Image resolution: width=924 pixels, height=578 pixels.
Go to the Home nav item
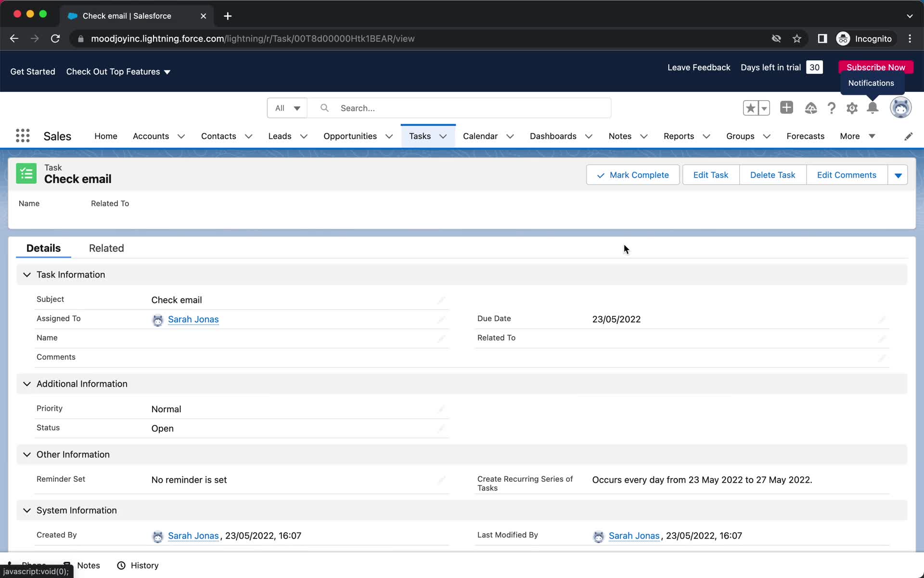(x=106, y=136)
